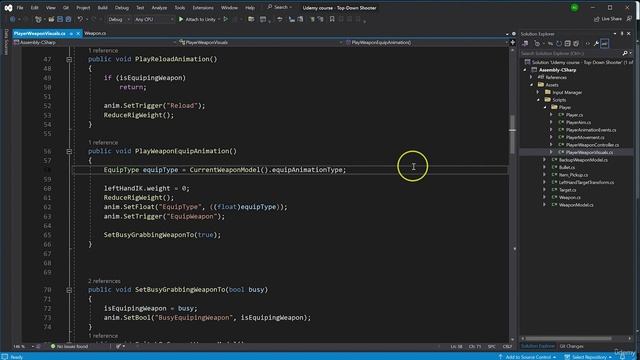Click the user account avatar icon

[574, 7]
